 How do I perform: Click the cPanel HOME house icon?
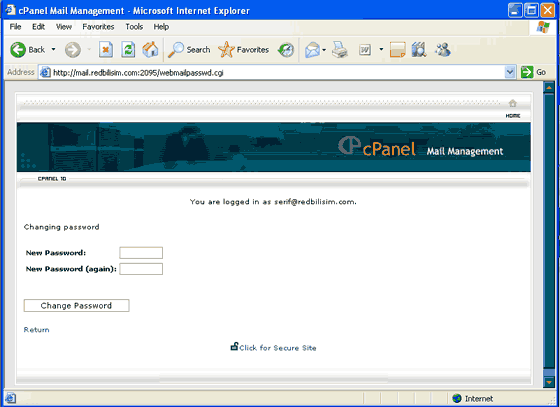[513, 104]
